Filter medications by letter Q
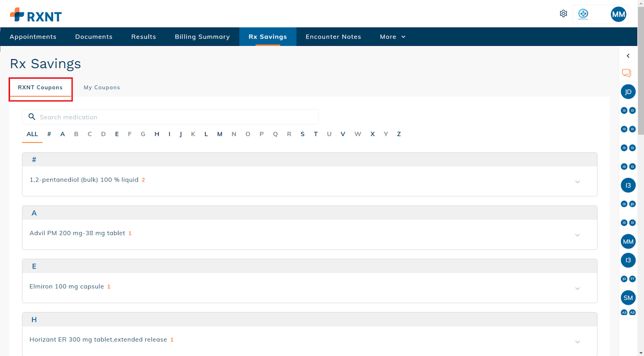Screen dimensions: 644x356 click(275, 134)
